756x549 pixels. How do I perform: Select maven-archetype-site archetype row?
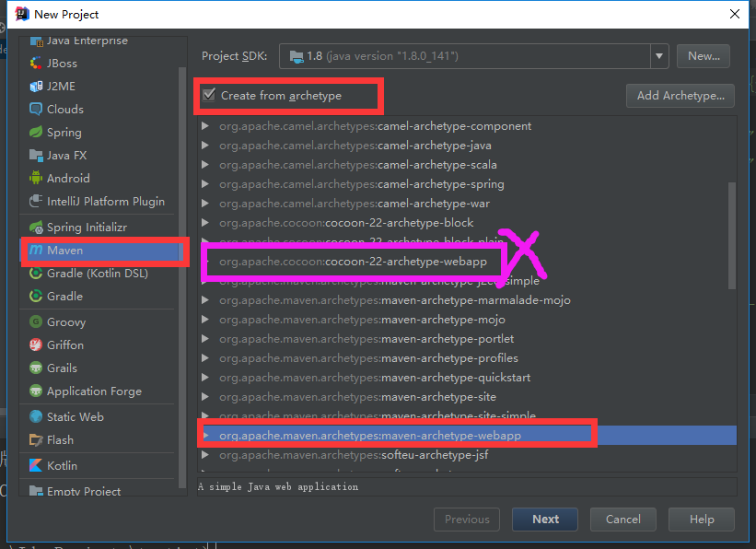[467, 397]
